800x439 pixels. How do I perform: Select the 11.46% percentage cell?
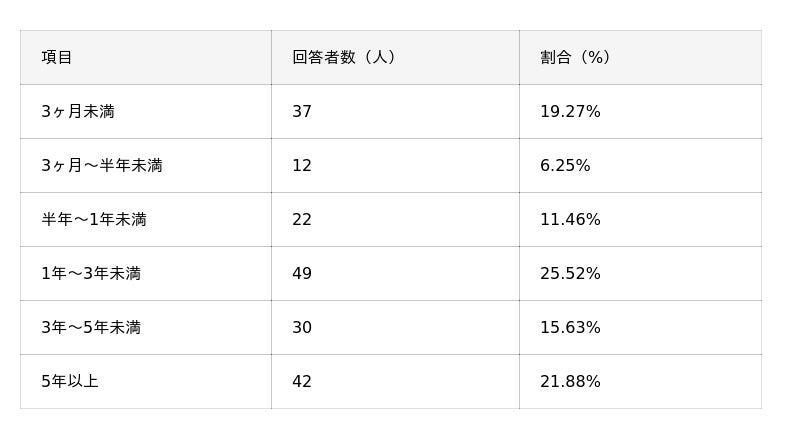[x=570, y=220]
